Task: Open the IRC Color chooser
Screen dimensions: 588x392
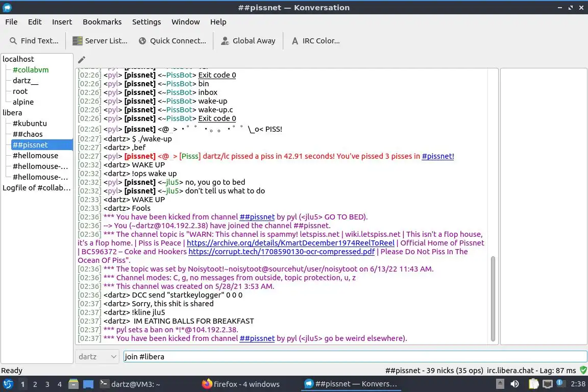Action: [315, 41]
